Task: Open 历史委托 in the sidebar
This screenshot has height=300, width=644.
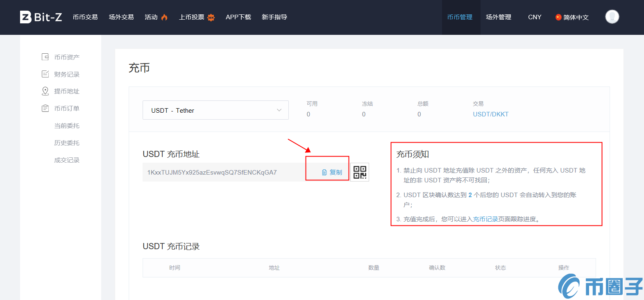Action: pyautogui.click(x=67, y=143)
